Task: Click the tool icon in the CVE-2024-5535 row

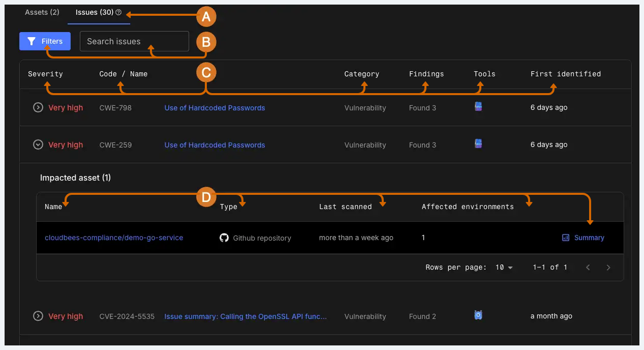Action: pyautogui.click(x=478, y=315)
